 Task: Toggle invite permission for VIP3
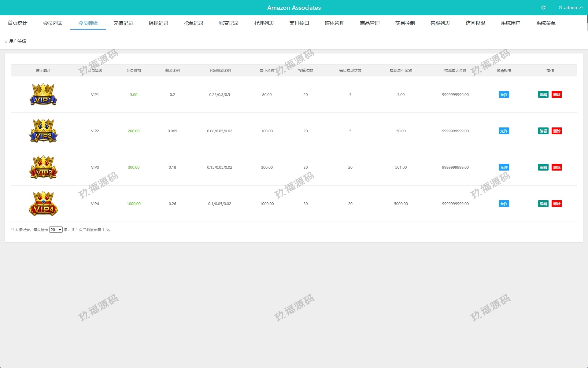(504, 167)
